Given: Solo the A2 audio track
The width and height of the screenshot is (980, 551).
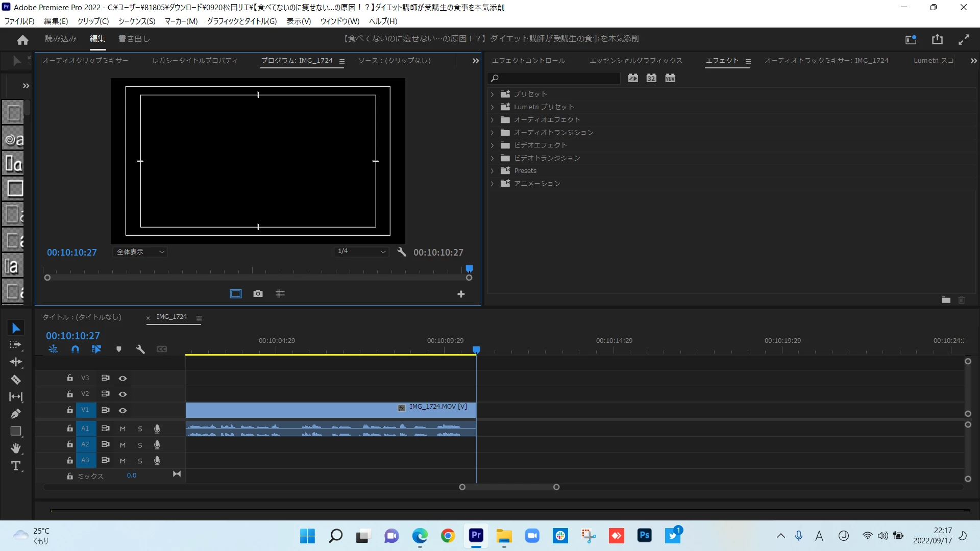Looking at the screenshot, I should click(140, 445).
